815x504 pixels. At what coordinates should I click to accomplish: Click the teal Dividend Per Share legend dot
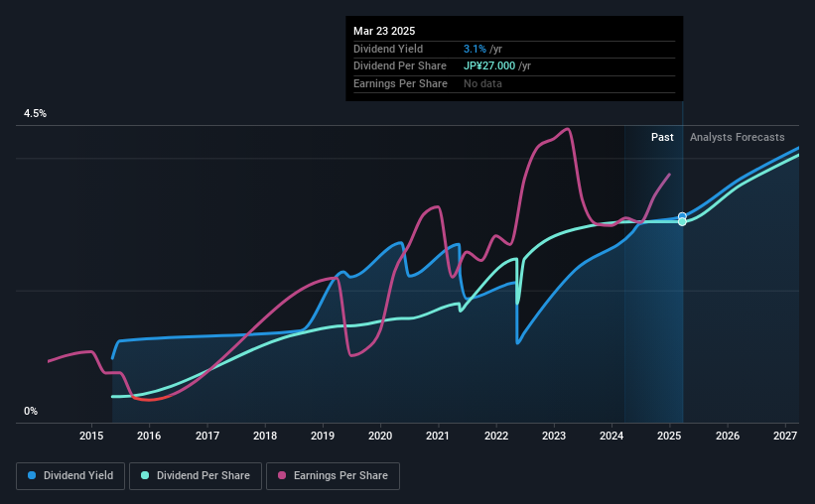coord(145,475)
